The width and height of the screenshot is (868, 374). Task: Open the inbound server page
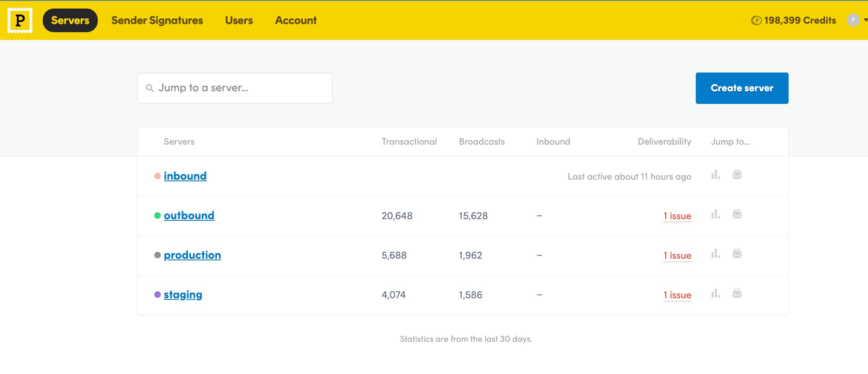point(185,176)
